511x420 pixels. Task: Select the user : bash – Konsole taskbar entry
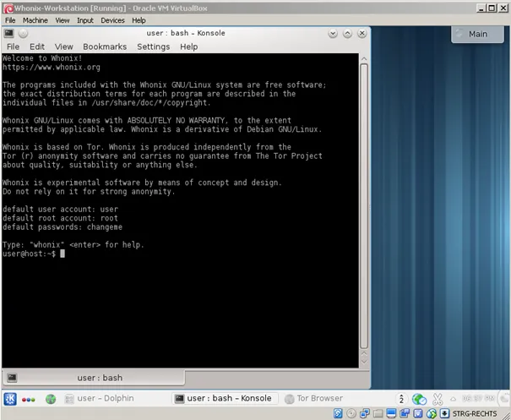[x=224, y=399]
